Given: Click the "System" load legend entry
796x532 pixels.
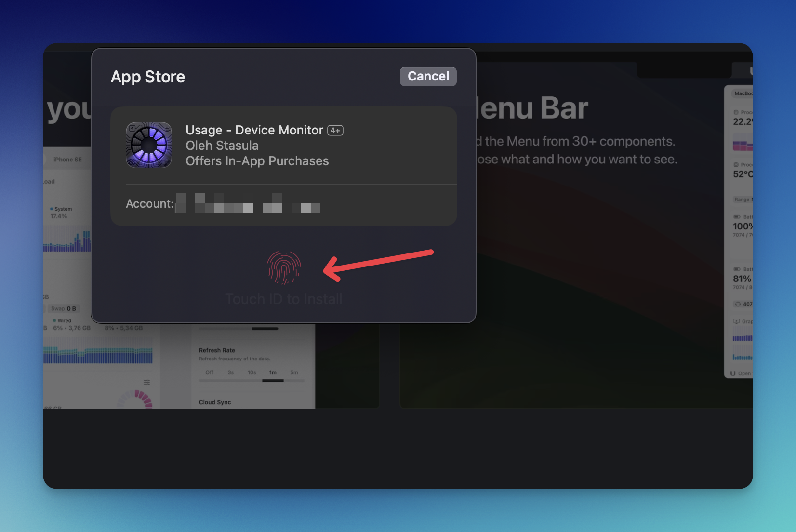Looking at the screenshot, I should 61,209.
